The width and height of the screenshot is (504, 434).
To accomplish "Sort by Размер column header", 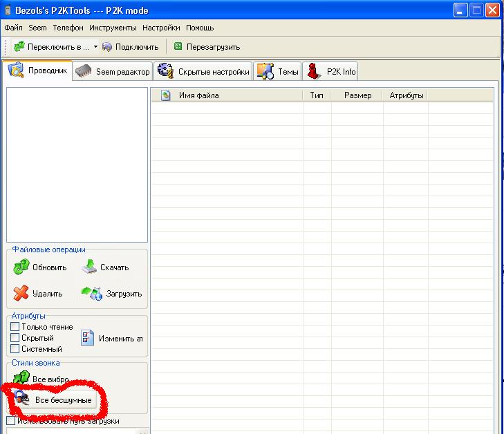I will pyautogui.click(x=357, y=95).
